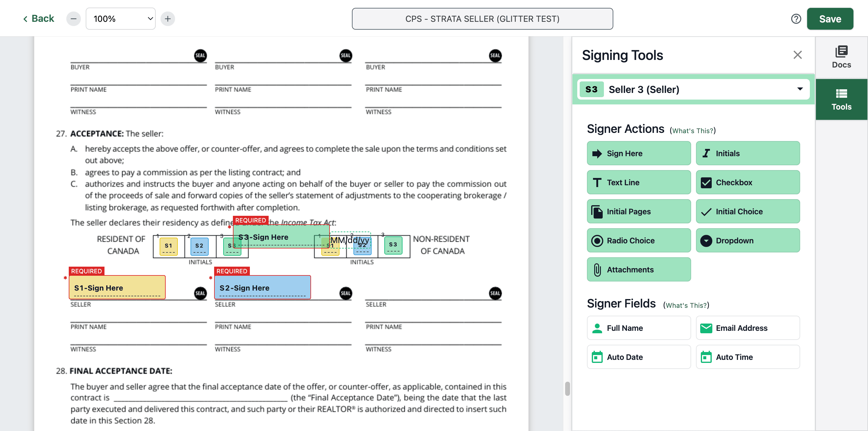This screenshot has width=868, height=431.
Task: Select the S2-Sign Here field
Action: coord(262,287)
